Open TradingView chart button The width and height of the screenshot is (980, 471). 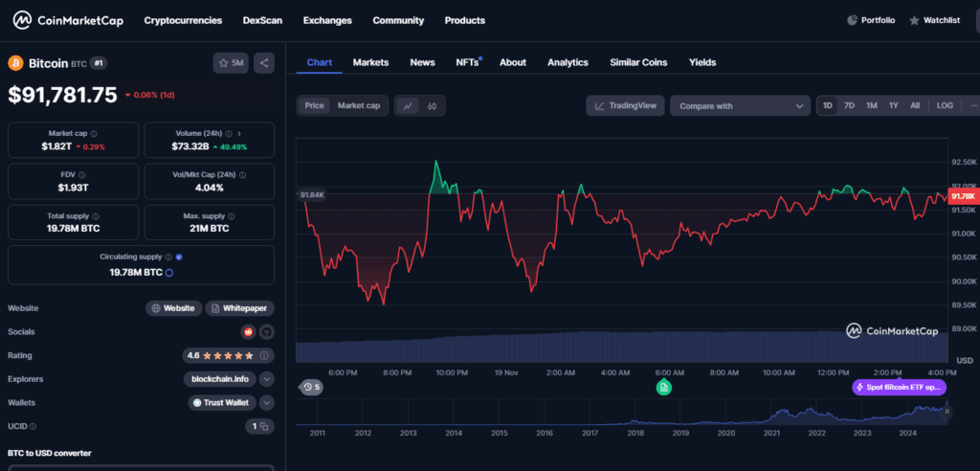click(626, 105)
